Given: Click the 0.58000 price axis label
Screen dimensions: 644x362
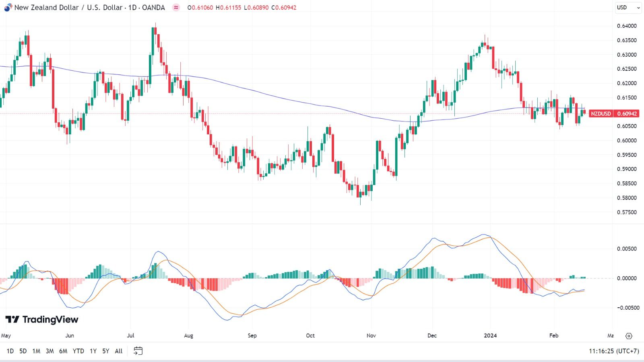Looking at the screenshot, I should [627, 197].
